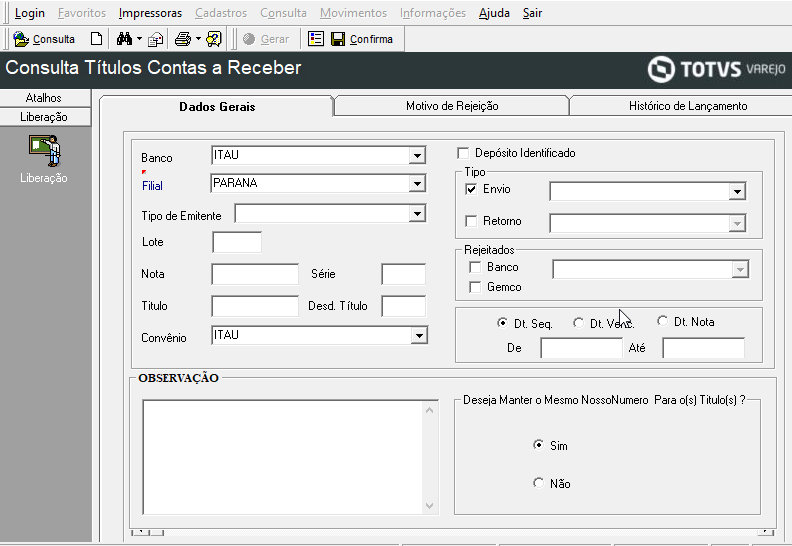Select the Dt. Venc. radio button
792x546 pixels.
point(578,322)
